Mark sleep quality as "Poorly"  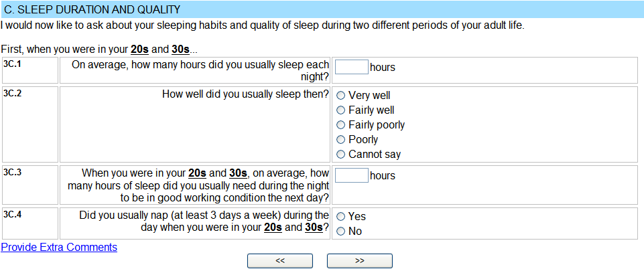click(341, 140)
